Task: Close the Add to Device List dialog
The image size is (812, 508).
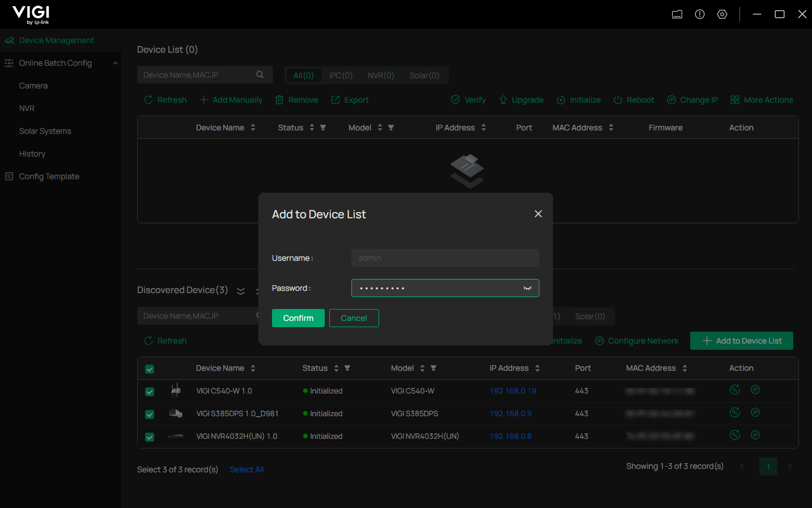Action: 538,214
